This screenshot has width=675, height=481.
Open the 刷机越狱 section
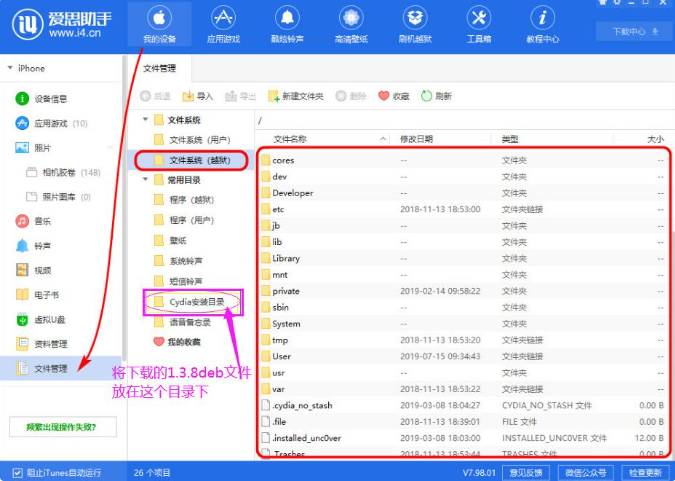pyautogui.click(x=415, y=24)
